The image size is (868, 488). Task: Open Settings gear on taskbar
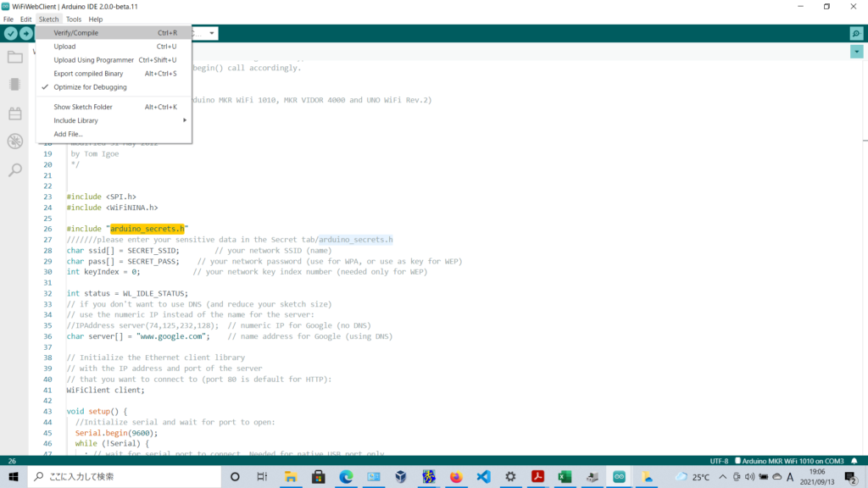pos(510,476)
